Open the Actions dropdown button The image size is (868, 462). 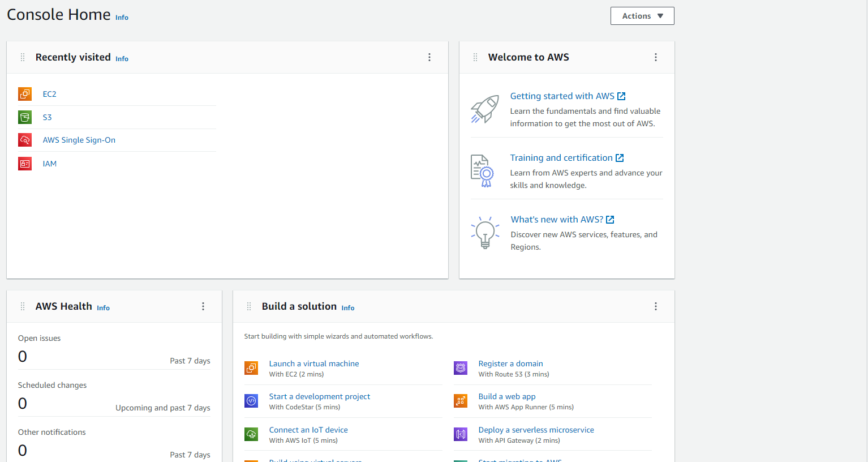642,16
